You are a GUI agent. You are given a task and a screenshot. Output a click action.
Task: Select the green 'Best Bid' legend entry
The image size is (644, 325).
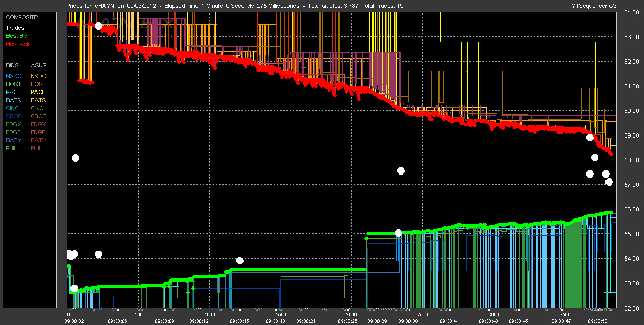click(17, 36)
